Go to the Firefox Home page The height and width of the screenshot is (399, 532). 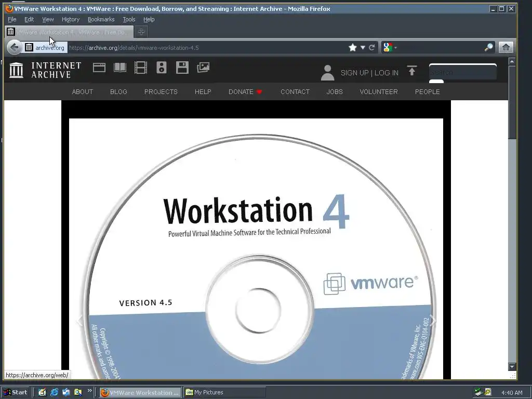(x=506, y=47)
